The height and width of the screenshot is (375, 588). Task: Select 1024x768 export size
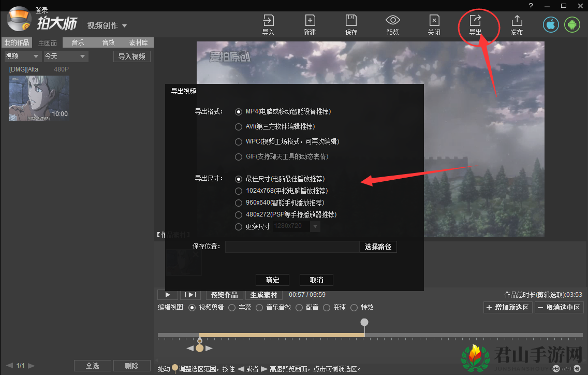coord(239,191)
